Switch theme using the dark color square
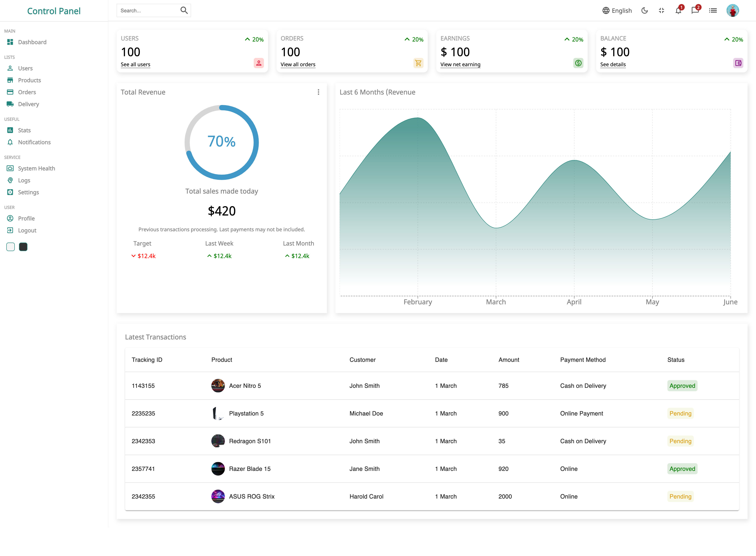This screenshot has width=756, height=556. (x=23, y=247)
